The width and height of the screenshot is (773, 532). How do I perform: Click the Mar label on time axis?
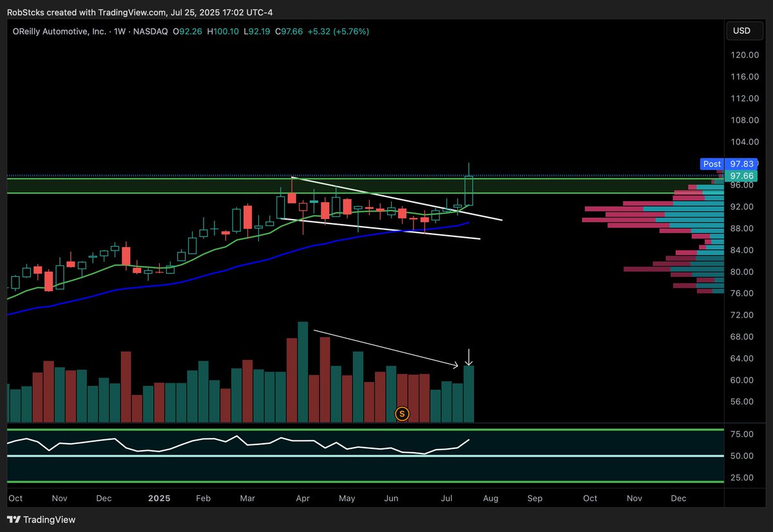pos(248,499)
